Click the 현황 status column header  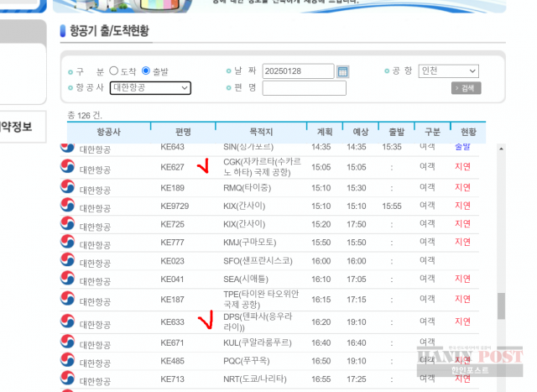tap(468, 133)
